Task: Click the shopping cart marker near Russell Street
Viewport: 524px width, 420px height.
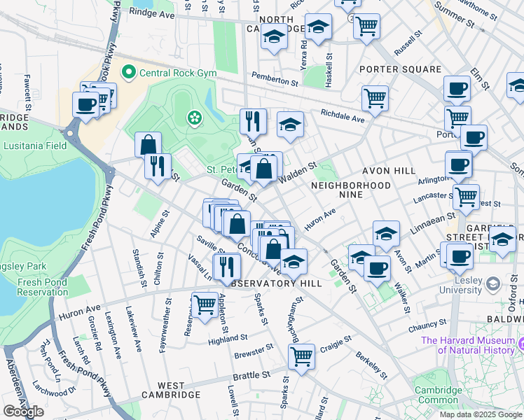Action: coord(366,26)
